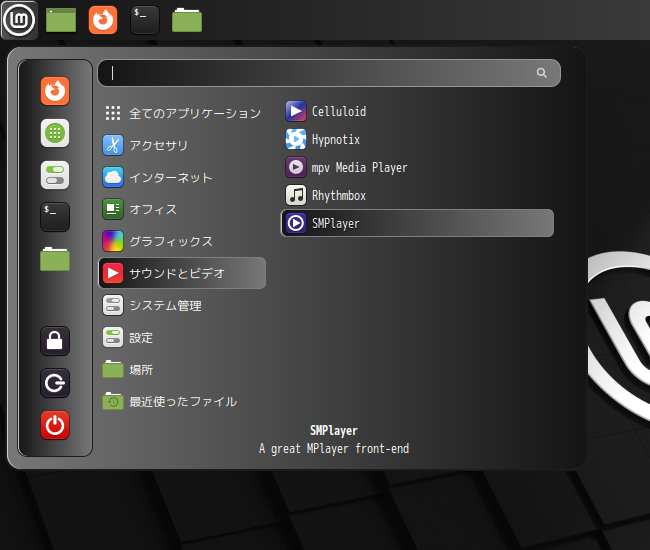
Task: Click the menu search input field
Action: 329,73
